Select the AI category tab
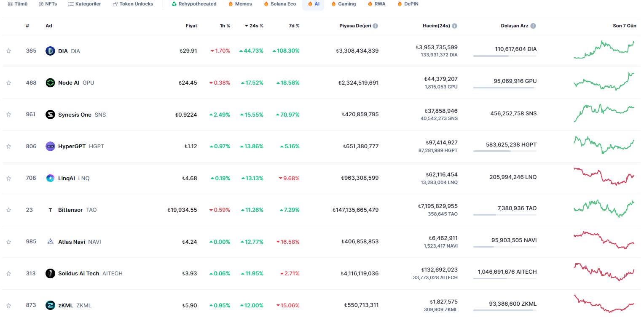Screen dimensions: 644x320 (x=314, y=4)
